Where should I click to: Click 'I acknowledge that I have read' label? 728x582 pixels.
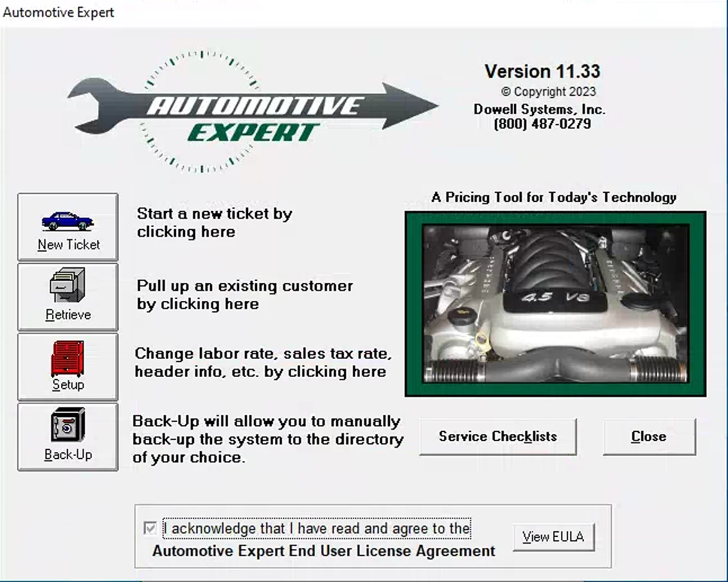[317, 529]
